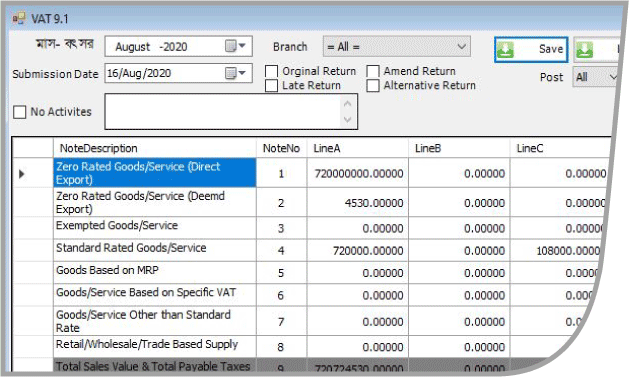
Task: Click the Save button
Action: coord(531,50)
